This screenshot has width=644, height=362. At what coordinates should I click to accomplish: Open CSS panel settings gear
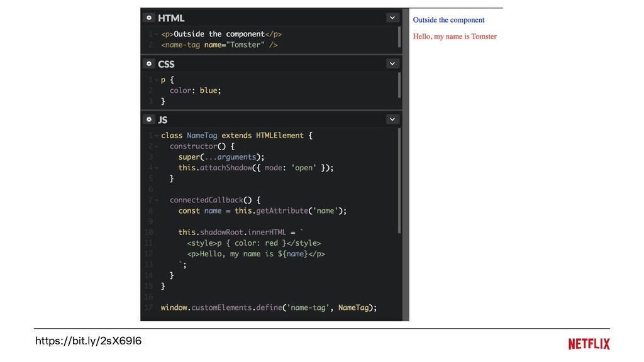click(x=149, y=63)
